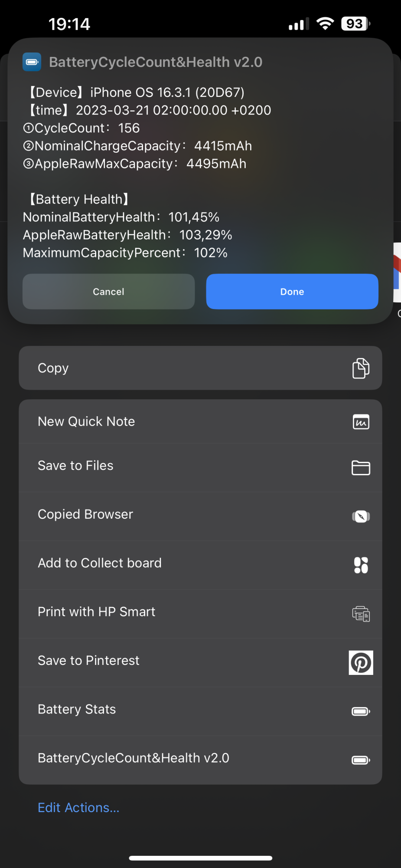401x868 pixels.
Task: Tap the Copied Browser compass icon
Action: (x=361, y=516)
